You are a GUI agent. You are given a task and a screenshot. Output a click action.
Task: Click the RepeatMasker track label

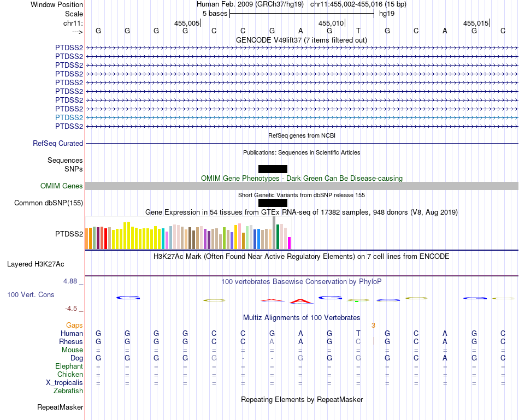point(60,407)
